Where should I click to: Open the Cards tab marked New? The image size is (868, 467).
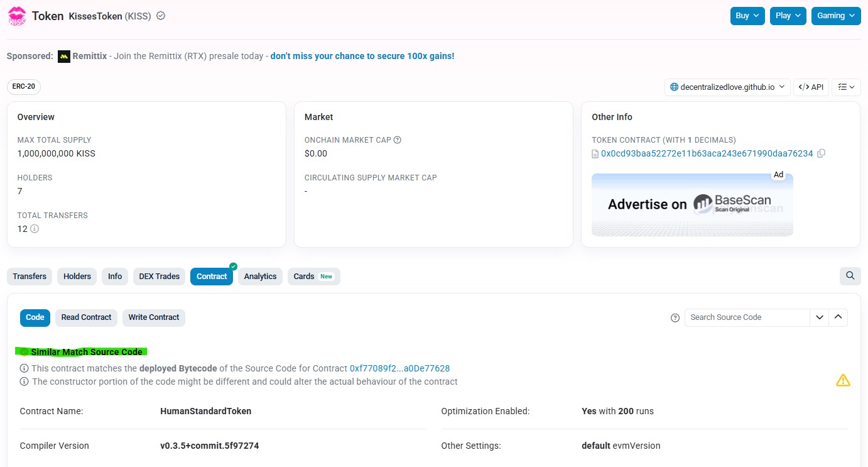(313, 277)
